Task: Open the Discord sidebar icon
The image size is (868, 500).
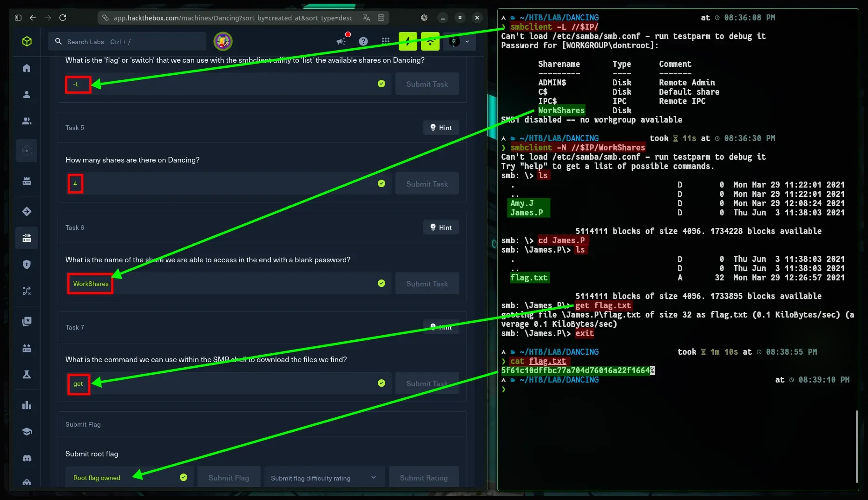Action: coord(27,458)
